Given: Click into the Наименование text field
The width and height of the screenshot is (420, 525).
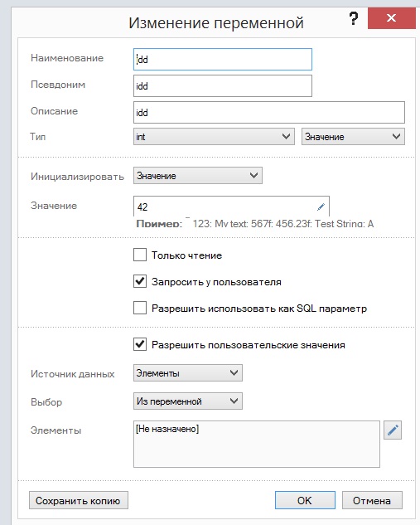Looking at the screenshot, I should 223,59.
